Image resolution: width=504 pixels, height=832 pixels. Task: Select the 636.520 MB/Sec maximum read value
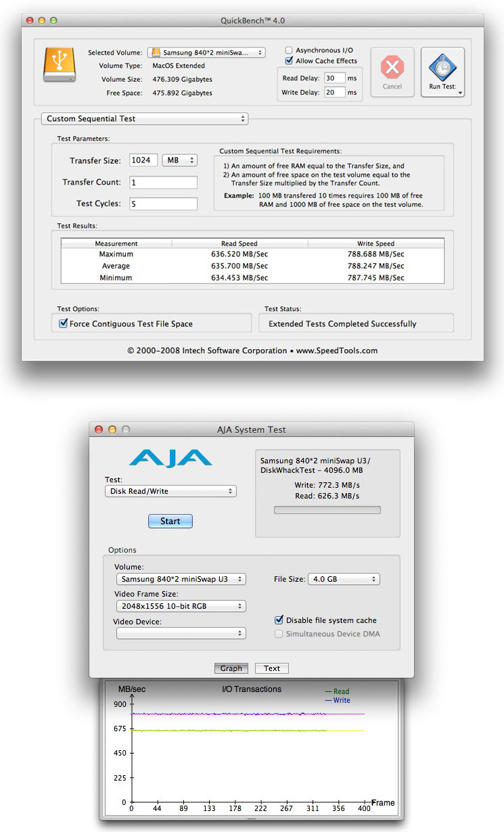click(239, 254)
